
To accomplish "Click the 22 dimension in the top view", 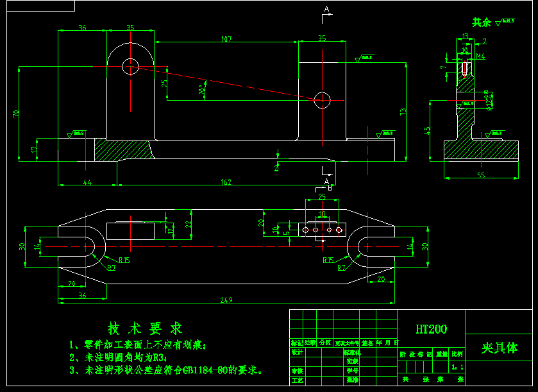I will [x=189, y=224].
